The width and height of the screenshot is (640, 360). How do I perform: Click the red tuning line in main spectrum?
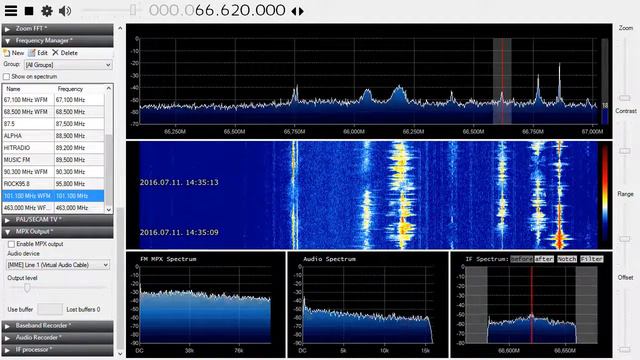tap(502, 81)
